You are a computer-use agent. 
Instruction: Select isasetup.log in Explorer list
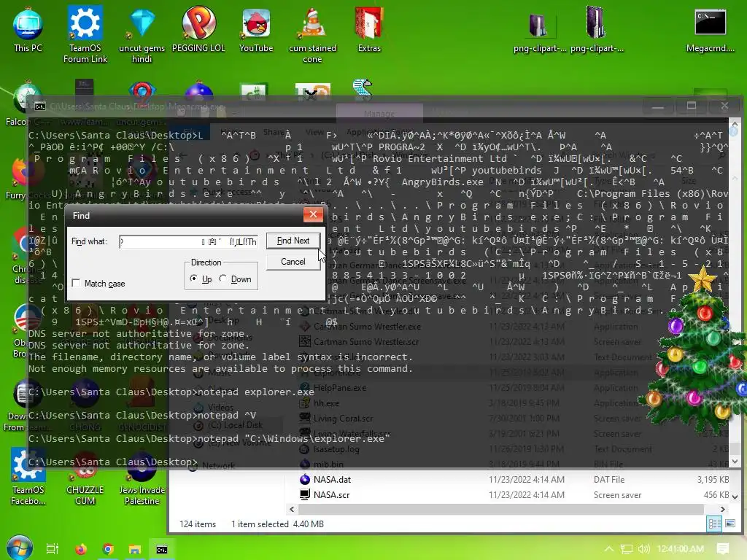click(x=336, y=449)
